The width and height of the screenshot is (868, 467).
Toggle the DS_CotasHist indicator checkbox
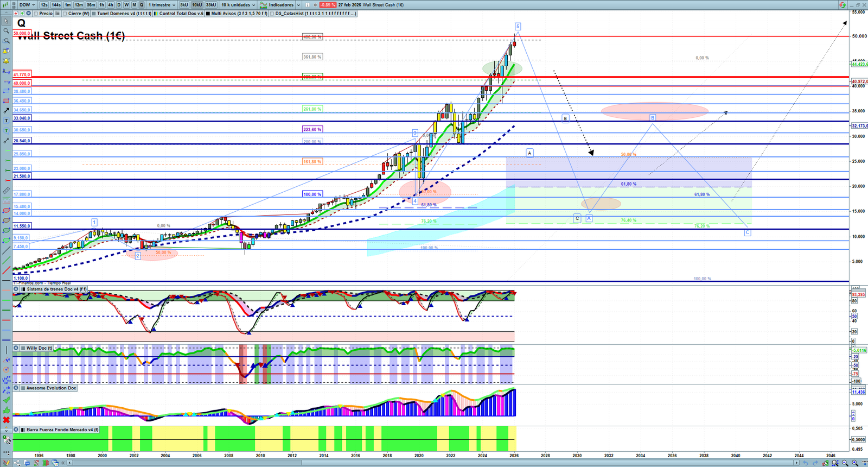pos(272,14)
